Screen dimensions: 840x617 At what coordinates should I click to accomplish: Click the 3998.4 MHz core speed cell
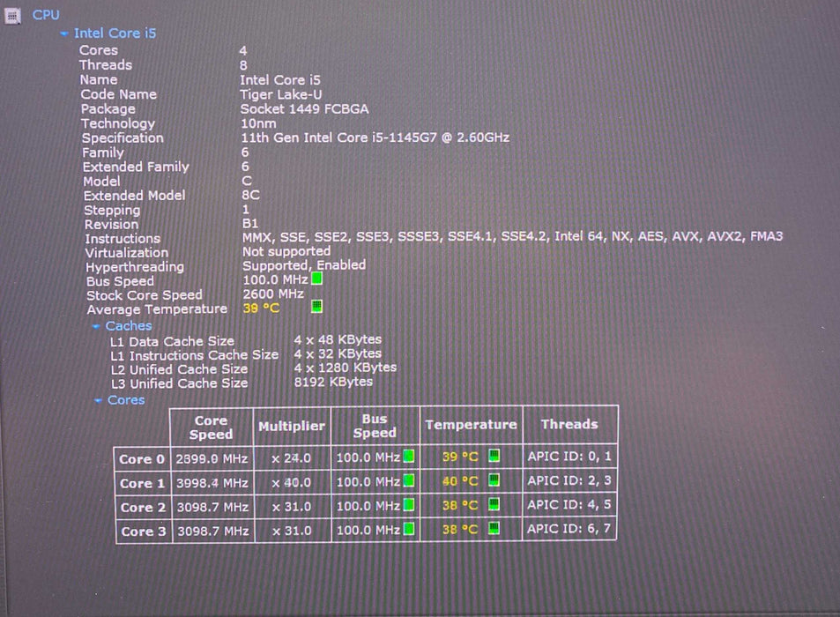click(212, 483)
